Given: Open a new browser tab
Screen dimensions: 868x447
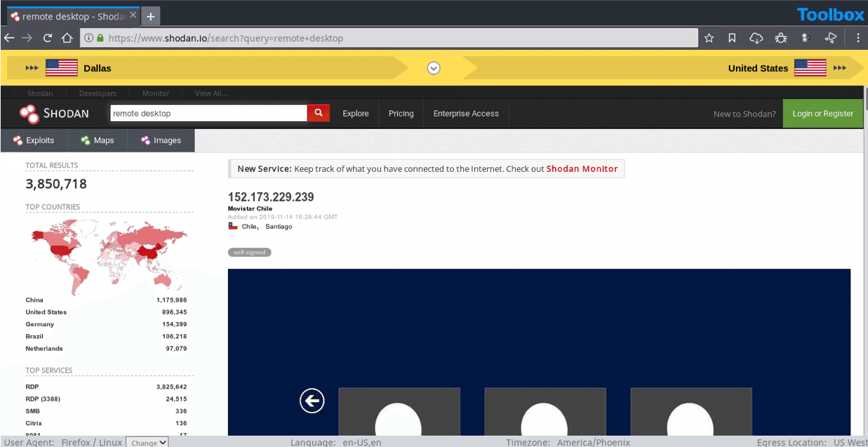Looking at the screenshot, I should (x=150, y=16).
